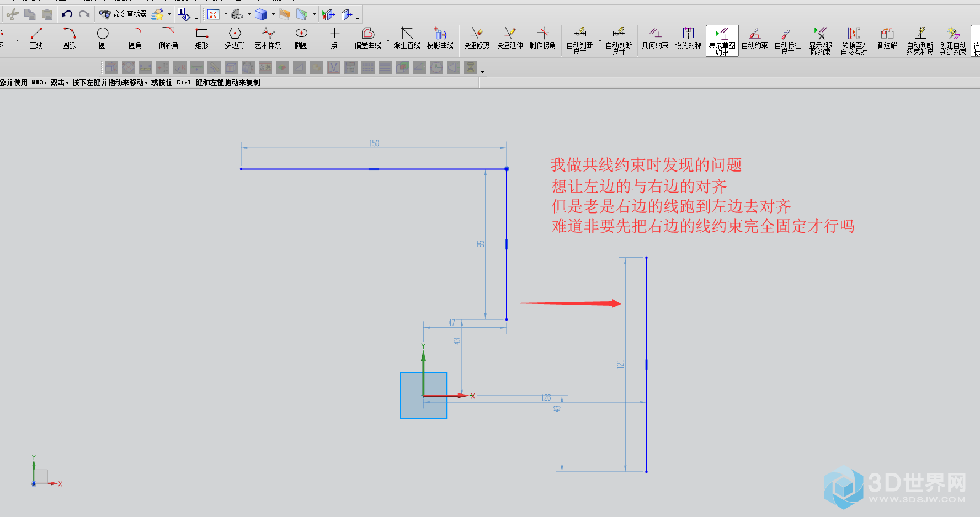Click the greyed calculator icon
The image size is (980, 517).
click(350, 67)
